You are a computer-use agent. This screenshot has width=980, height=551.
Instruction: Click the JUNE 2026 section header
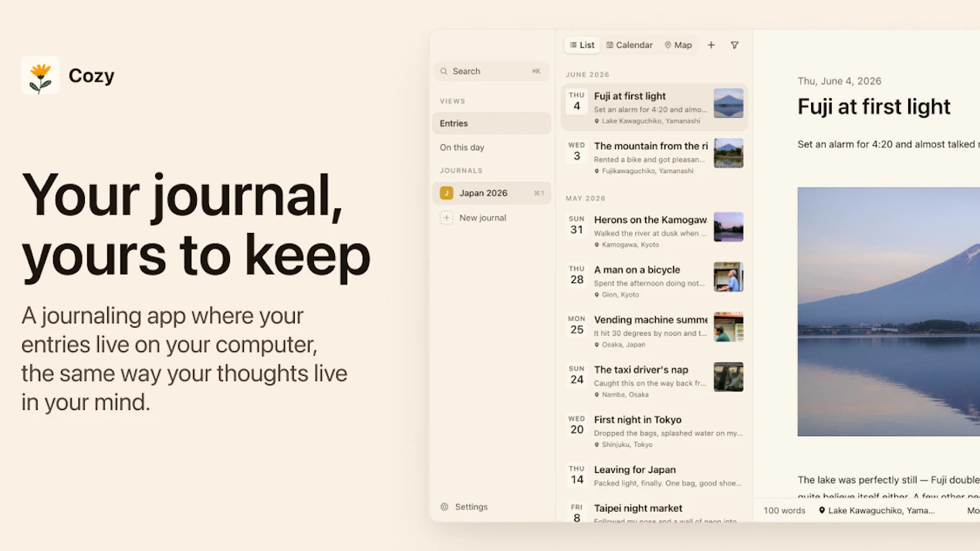click(587, 75)
